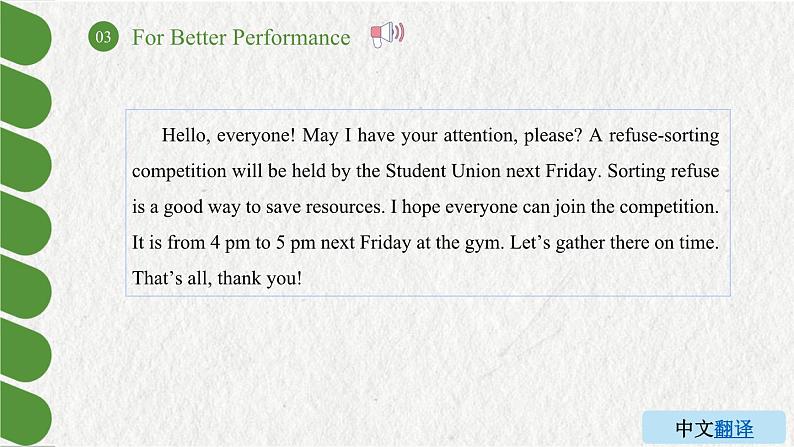Select the For Better Performance heading

click(x=241, y=37)
